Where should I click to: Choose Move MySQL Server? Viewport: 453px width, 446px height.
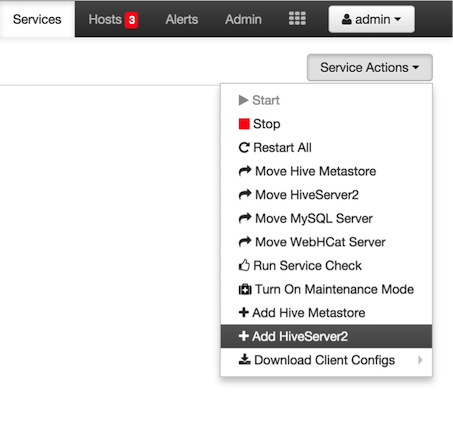point(326,218)
